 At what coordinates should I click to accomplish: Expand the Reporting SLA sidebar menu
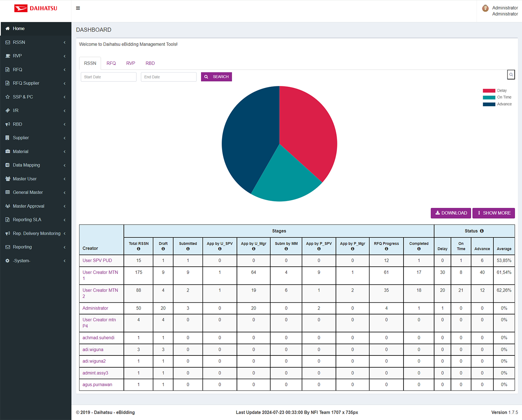pos(36,220)
